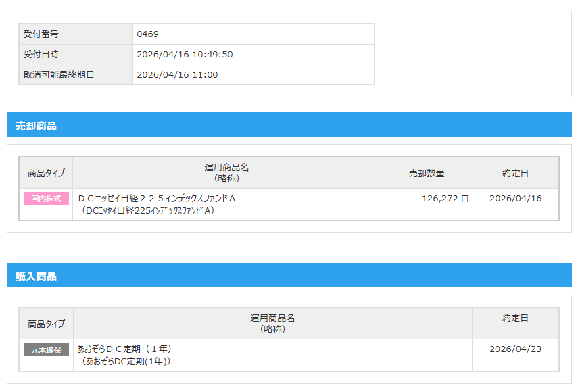Select the 売却商品 section header bar

click(289, 125)
